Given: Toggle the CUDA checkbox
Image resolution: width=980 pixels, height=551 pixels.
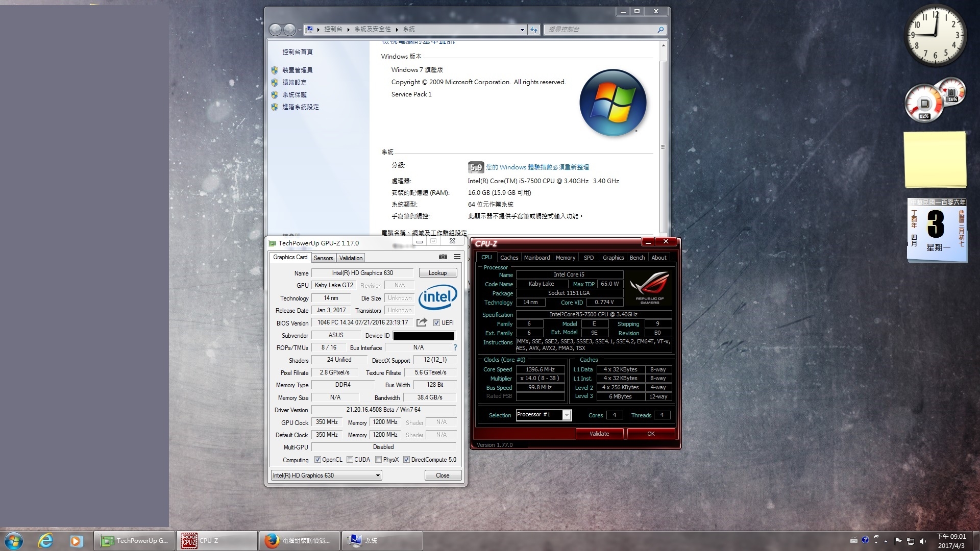Looking at the screenshot, I should tap(350, 460).
